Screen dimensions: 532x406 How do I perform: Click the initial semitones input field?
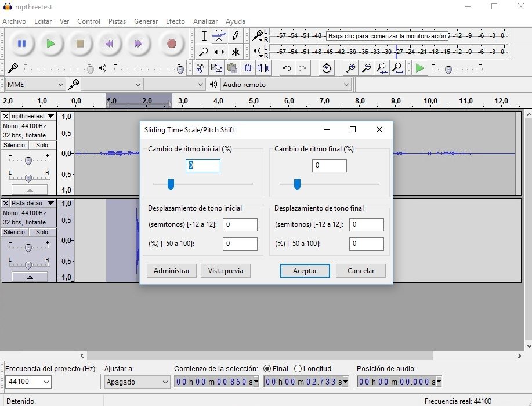point(240,224)
